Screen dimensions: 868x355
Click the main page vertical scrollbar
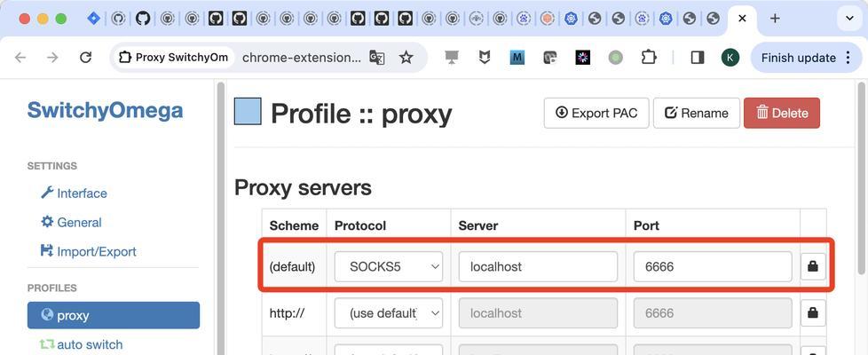pos(861,177)
